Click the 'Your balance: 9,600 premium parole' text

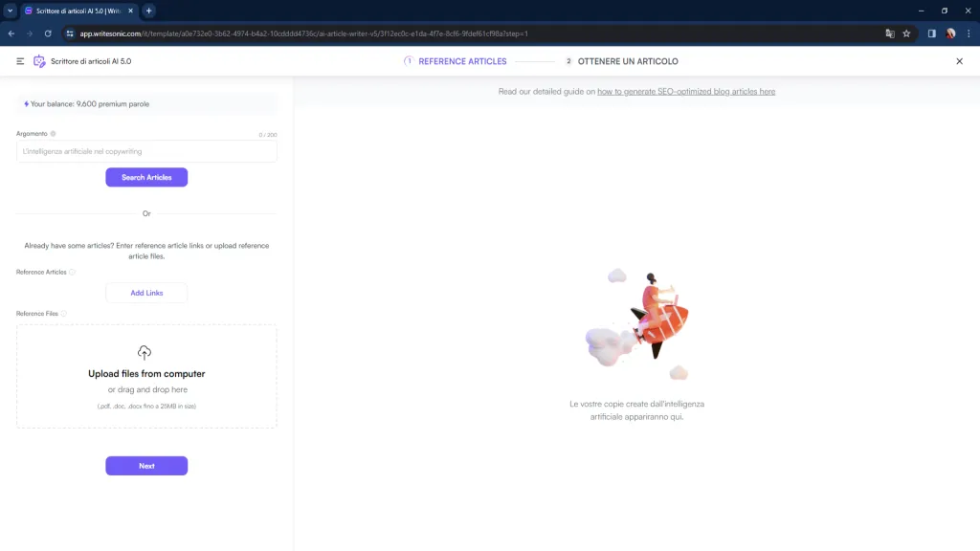(x=89, y=104)
